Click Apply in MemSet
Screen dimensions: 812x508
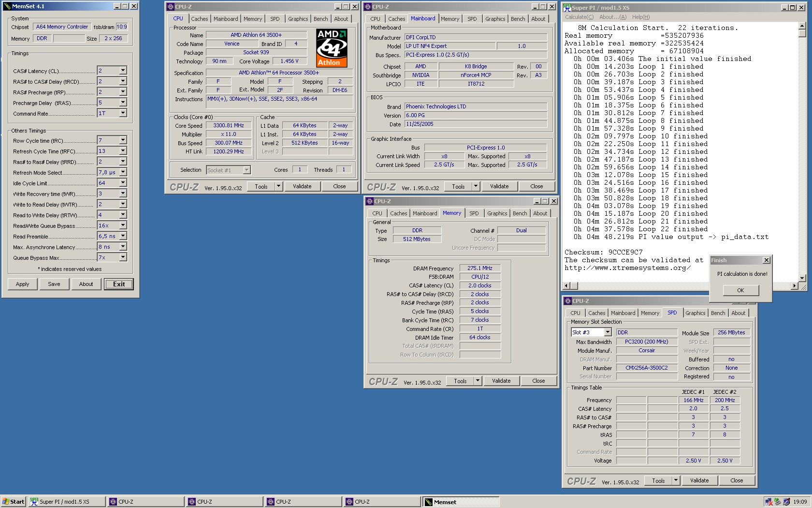point(22,284)
